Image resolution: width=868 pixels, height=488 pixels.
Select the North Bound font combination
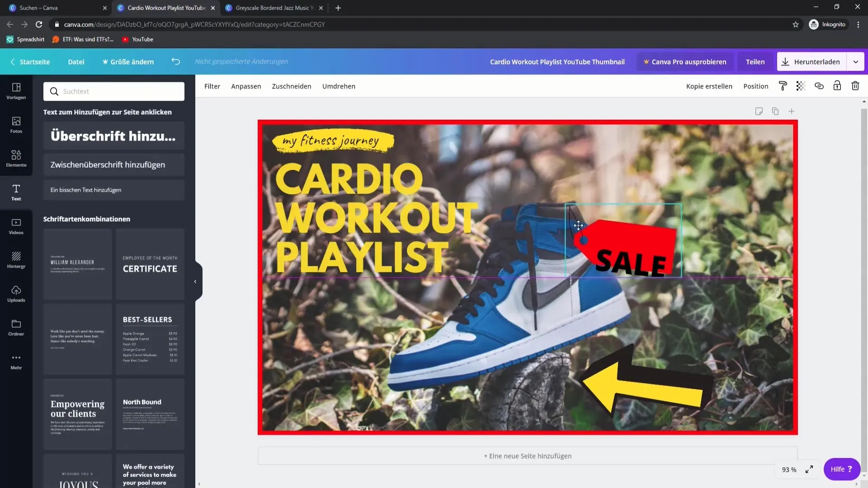tap(150, 414)
